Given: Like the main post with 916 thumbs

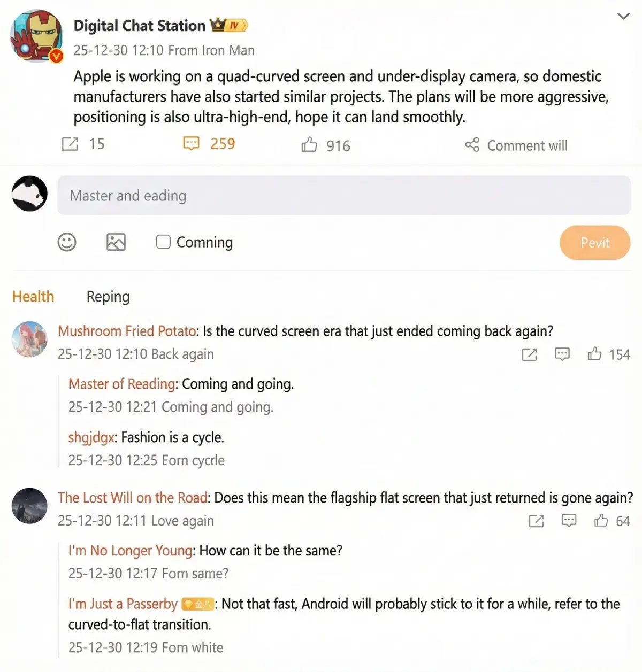Looking at the screenshot, I should point(309,144).
